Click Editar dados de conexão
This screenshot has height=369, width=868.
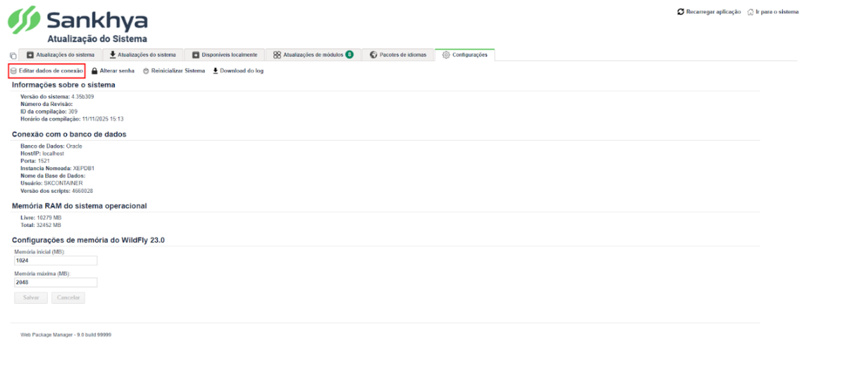pyautogui.click(x=46, y=71)
